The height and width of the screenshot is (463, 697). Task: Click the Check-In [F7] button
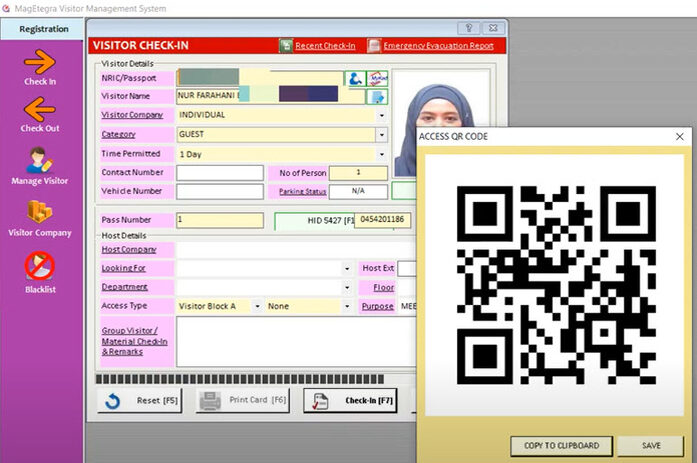(350, 400)
